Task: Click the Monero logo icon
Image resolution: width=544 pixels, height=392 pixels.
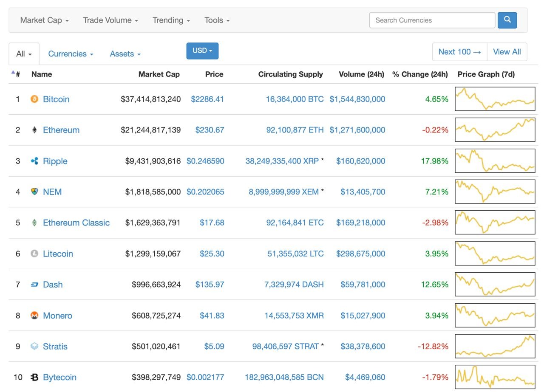Action: point(34,316)
